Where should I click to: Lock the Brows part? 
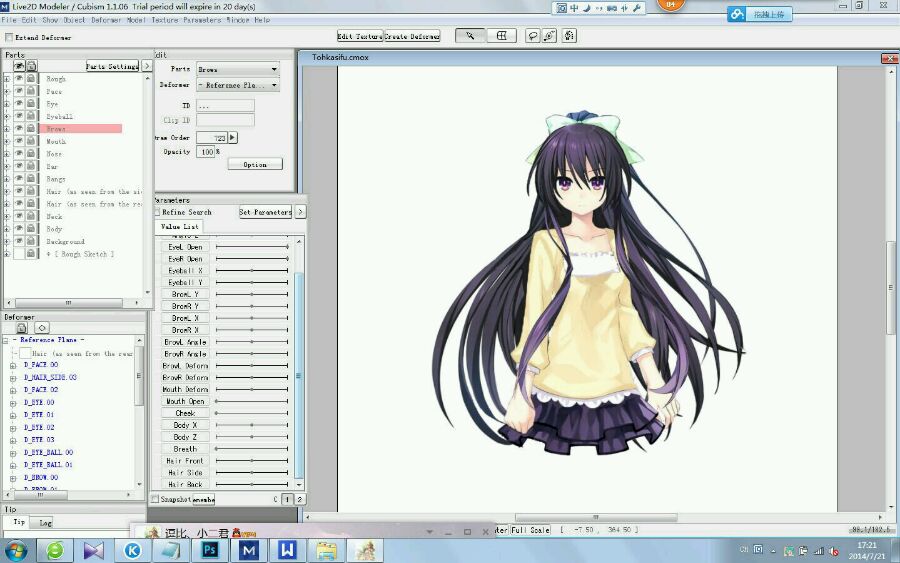click(31, 129)
